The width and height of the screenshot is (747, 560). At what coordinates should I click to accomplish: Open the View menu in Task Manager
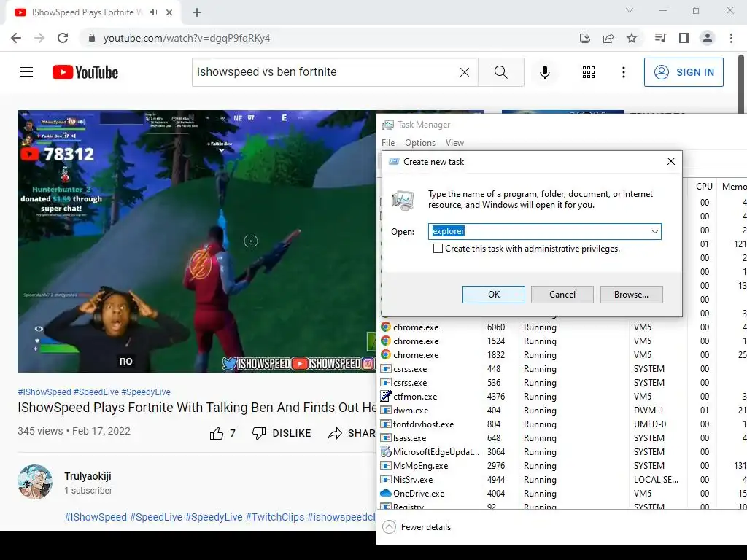454,143
